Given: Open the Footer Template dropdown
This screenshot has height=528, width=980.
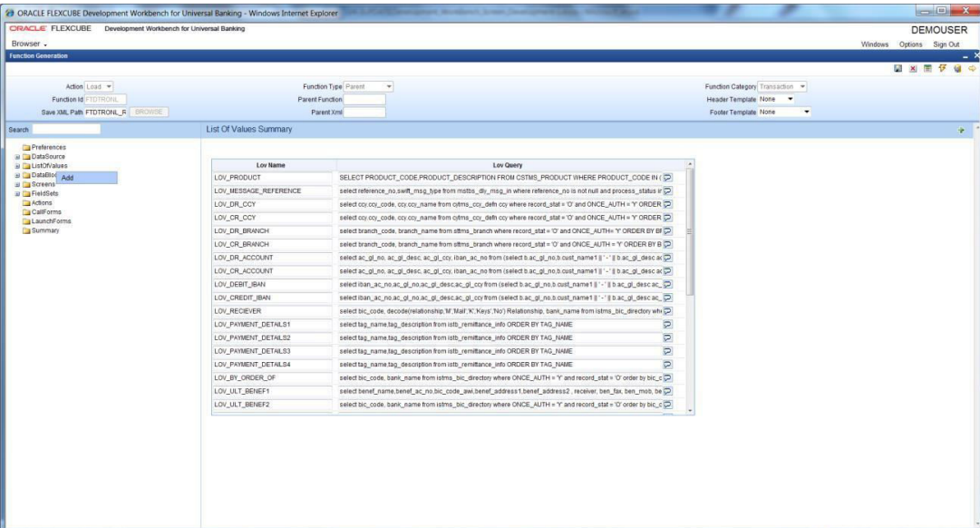Looking at the screenshot, I should (x=784, y=112).
